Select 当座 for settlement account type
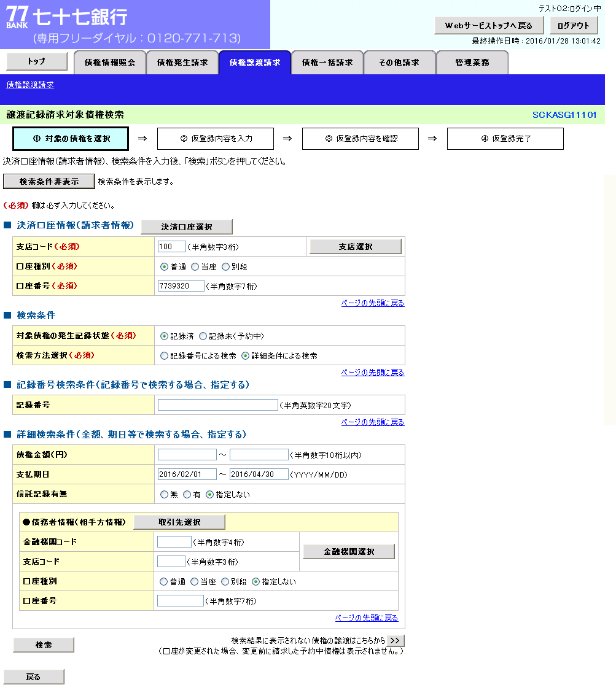The image size is (616, 693). point(195,267)
